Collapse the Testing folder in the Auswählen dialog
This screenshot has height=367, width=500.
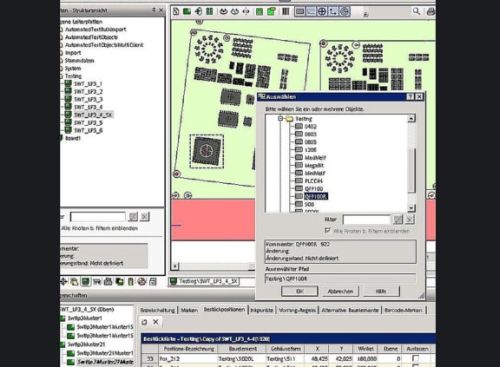pos(281,119)
